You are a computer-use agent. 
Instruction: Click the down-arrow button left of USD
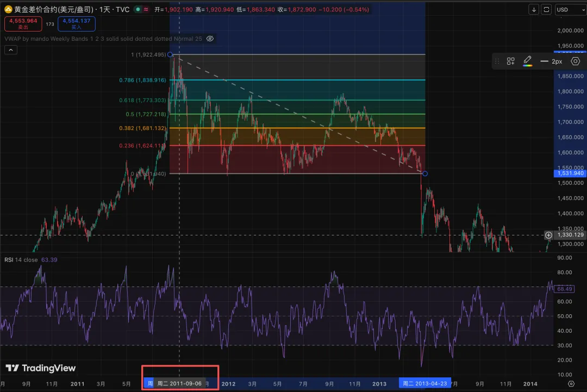(x=534, y=9)
